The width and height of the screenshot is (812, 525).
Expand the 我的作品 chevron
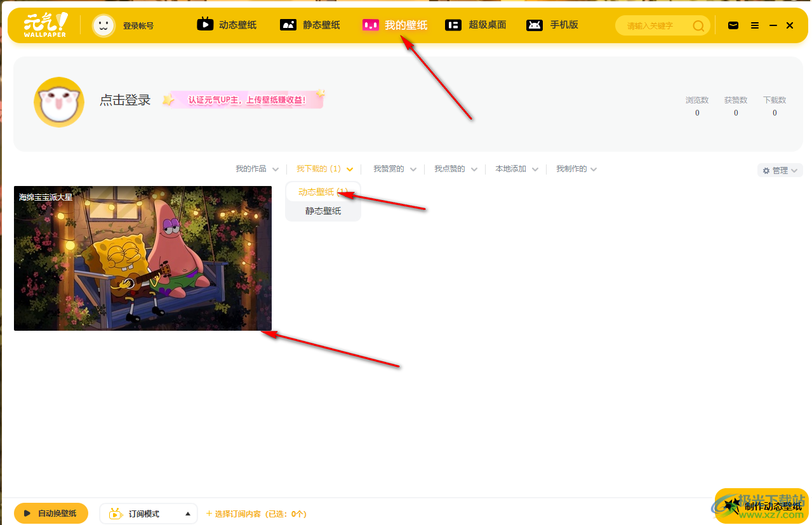tap(276, 169)
